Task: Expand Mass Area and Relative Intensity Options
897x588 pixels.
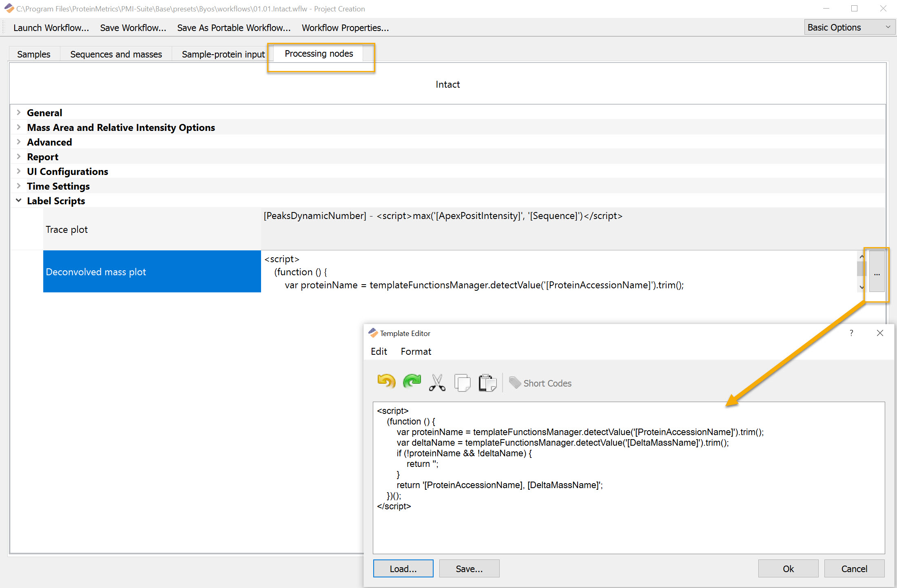Action: [x=19, y=127]
